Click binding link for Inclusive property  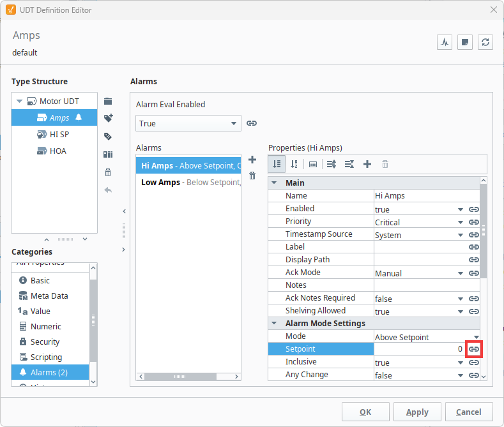coord(474,363)
